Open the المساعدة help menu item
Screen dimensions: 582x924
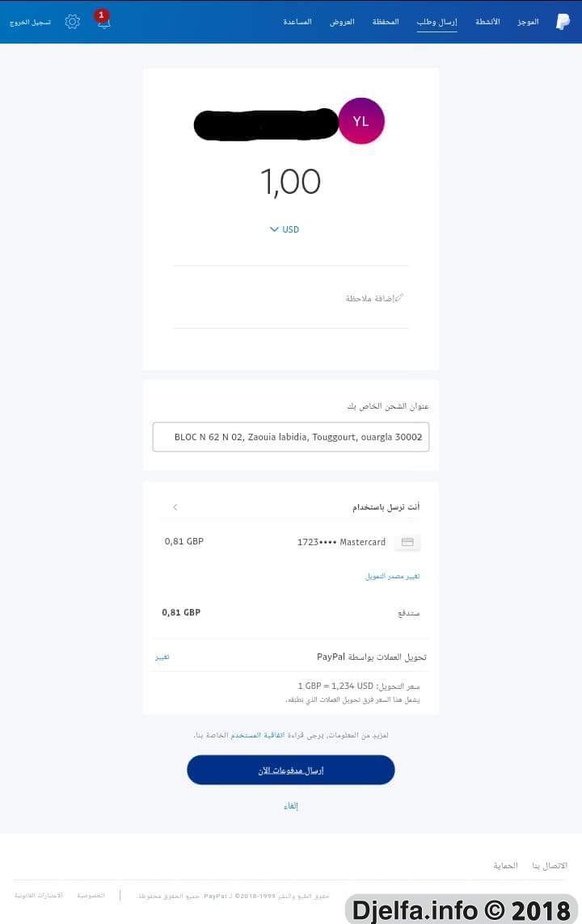tap(297, 22)
